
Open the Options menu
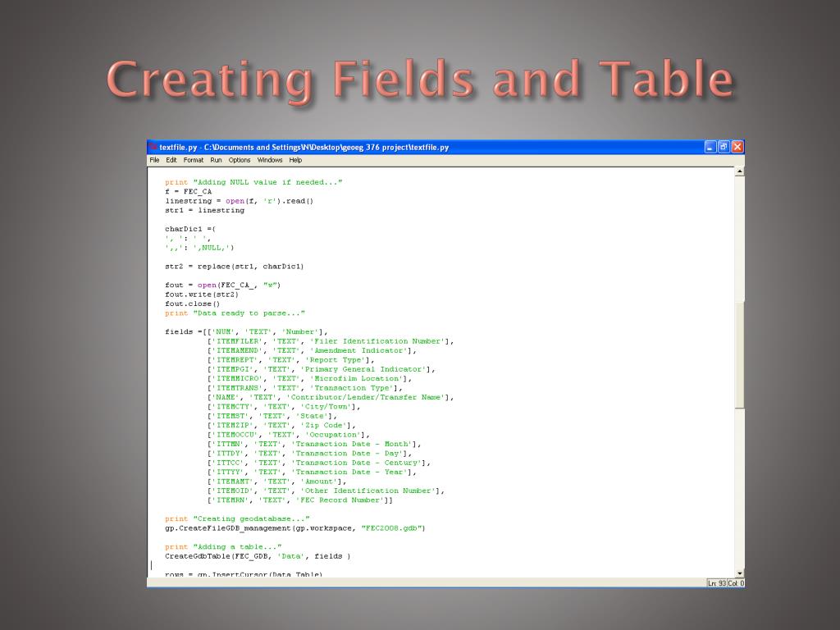point(240,160)
